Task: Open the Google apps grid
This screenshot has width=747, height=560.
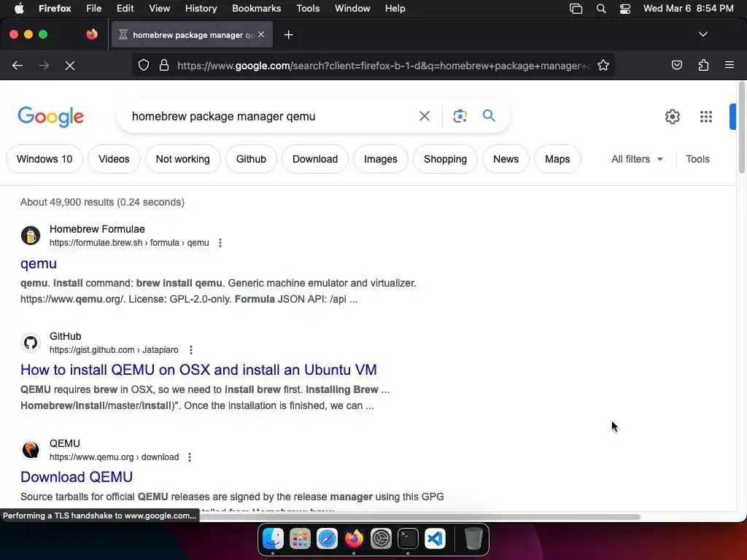Action: [706, 117]
